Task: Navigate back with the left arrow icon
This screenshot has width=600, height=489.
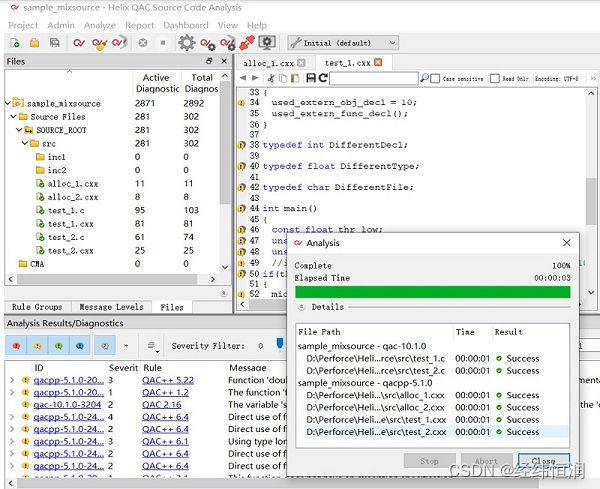Action: [243, 78]
